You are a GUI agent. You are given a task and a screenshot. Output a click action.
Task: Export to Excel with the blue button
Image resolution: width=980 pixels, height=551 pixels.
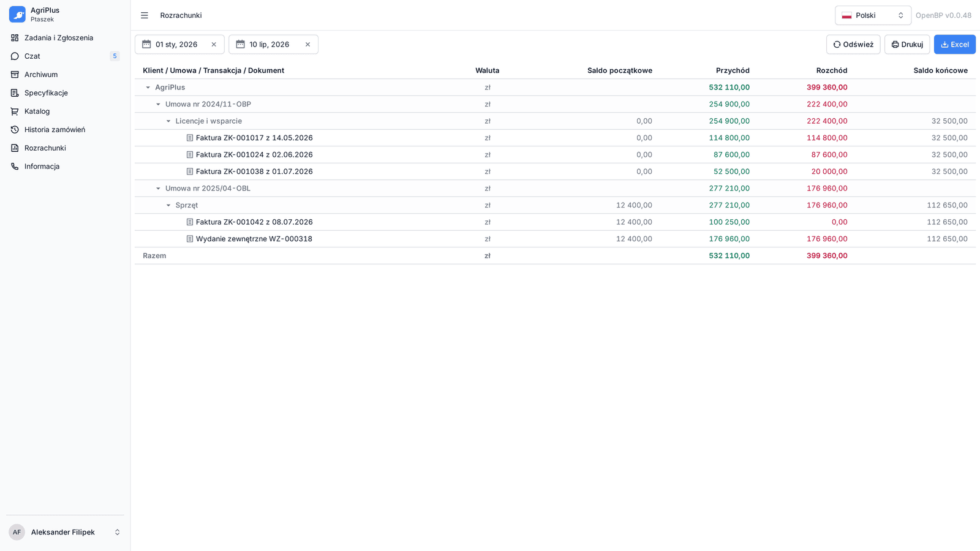[955, 44]
